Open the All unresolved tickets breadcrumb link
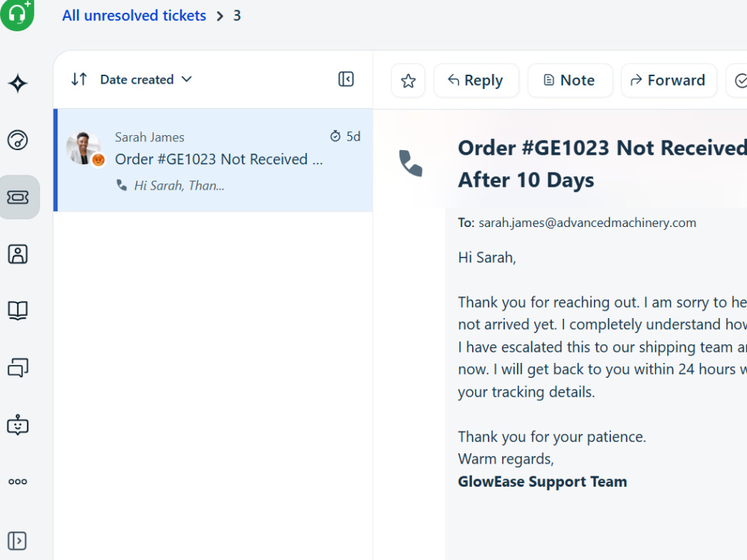The height and width of the screenshot is (560, 747). coord(134,16)
